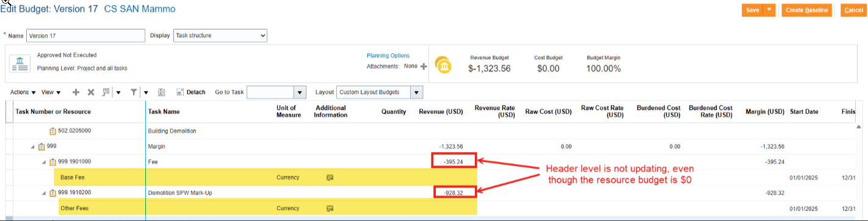
Task: Click the Burdened Cost Rate (USD) column header
Action: pyautogui.click(x=711, y=111)
